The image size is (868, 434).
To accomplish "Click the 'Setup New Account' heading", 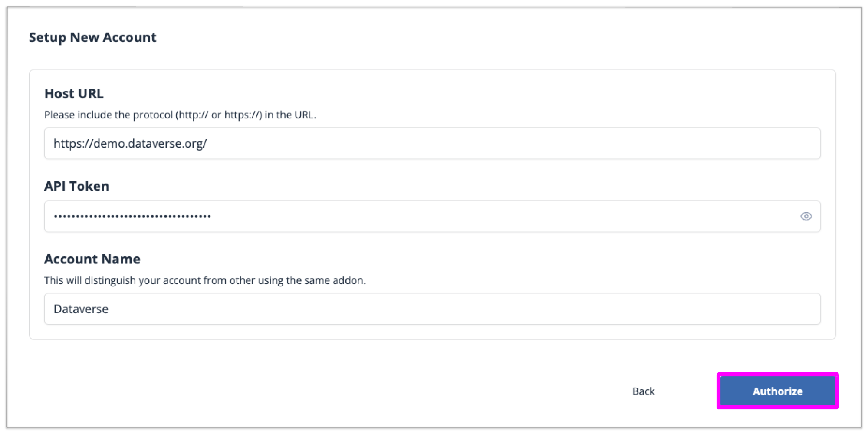I will click(92, 37).
